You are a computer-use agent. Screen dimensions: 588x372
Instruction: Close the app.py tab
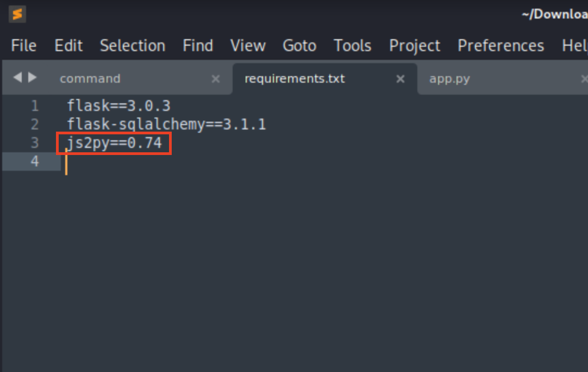pos(585,79)
